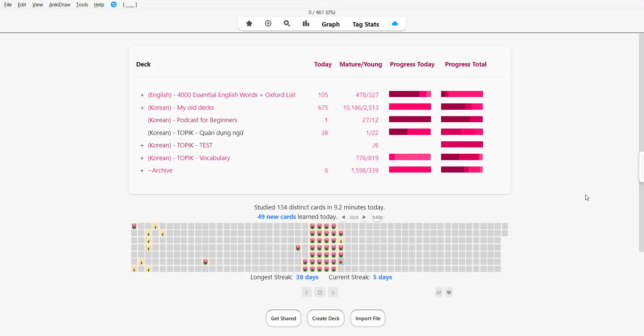Click Progress Today bar for English deck
This screenshot has width=644, height=336.
click(x=410, y=94)
